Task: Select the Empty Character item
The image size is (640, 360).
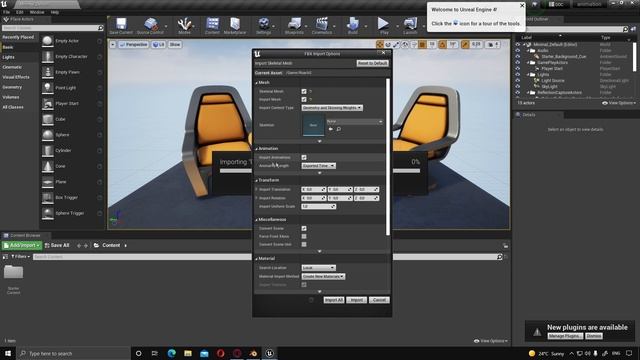Action: point(72,56)
